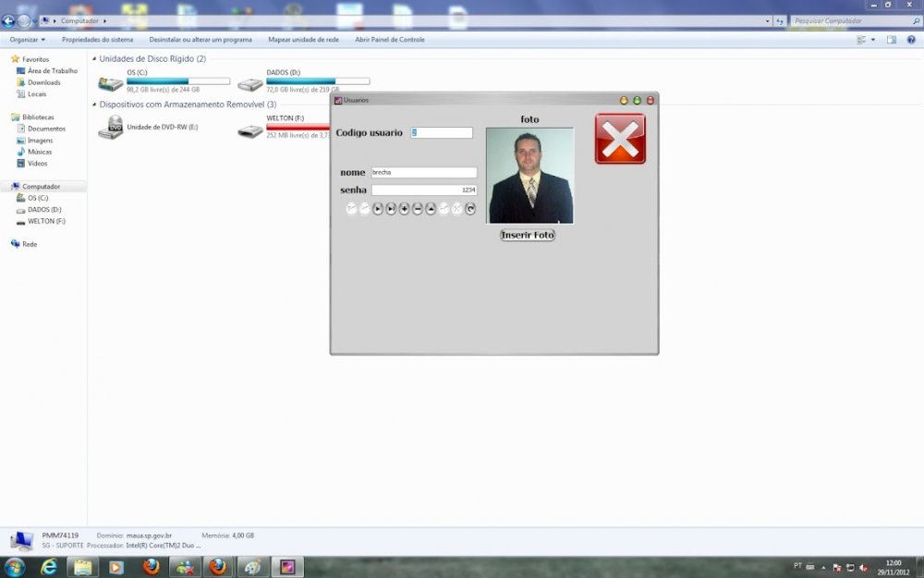Open the Organizar dropdown menu
The width and height of the screenshot is (924, 578).
click(28, 40)
